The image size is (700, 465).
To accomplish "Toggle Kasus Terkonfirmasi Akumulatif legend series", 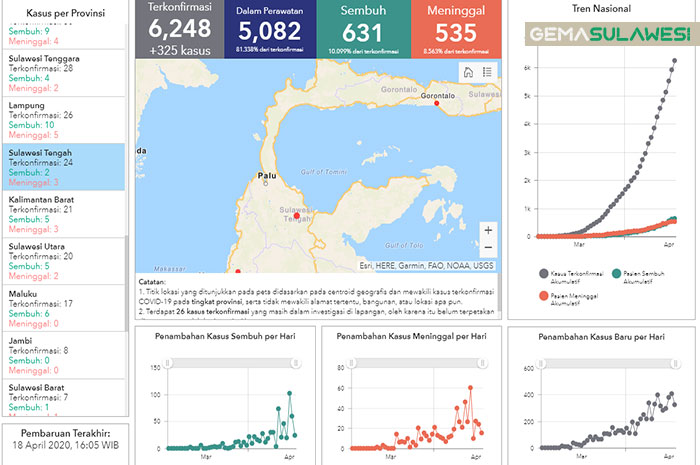I will [x=543, y=273].
